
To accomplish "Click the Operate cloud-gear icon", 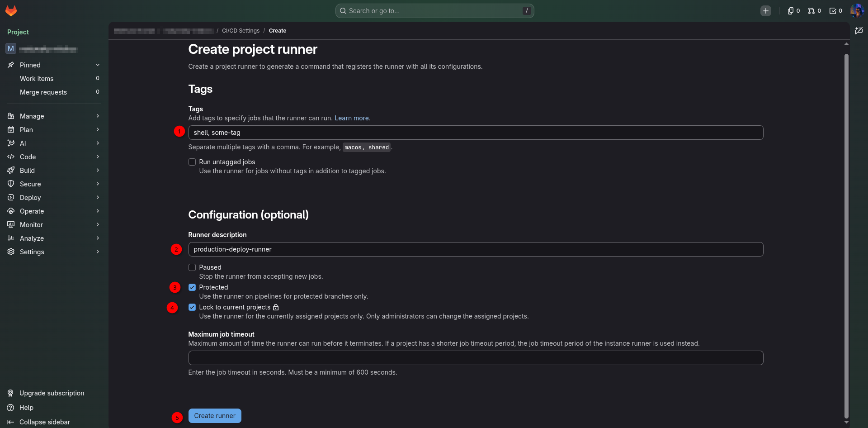I will click(x=11, y=211).
